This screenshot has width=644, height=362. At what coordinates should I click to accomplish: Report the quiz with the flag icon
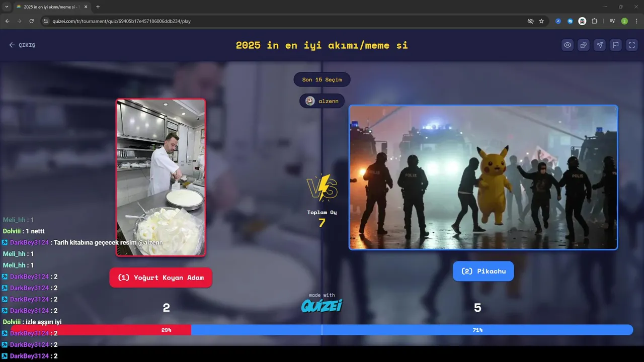[616, 45]
